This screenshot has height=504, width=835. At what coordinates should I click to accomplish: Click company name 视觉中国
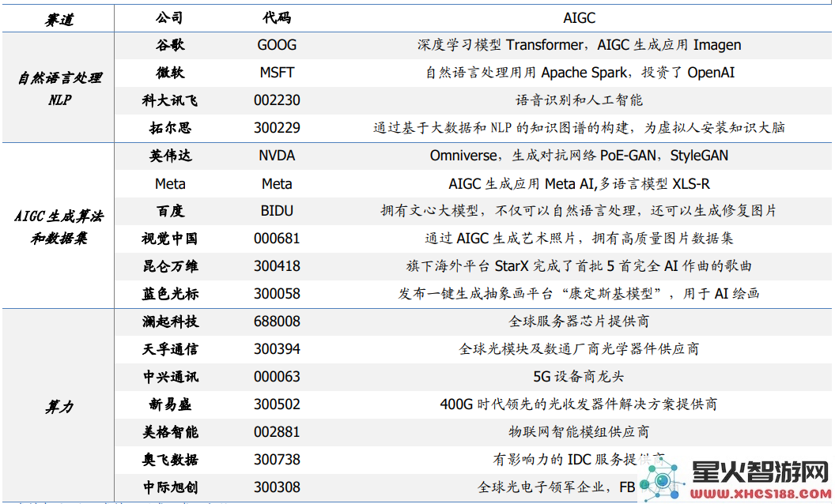(170, 239)
